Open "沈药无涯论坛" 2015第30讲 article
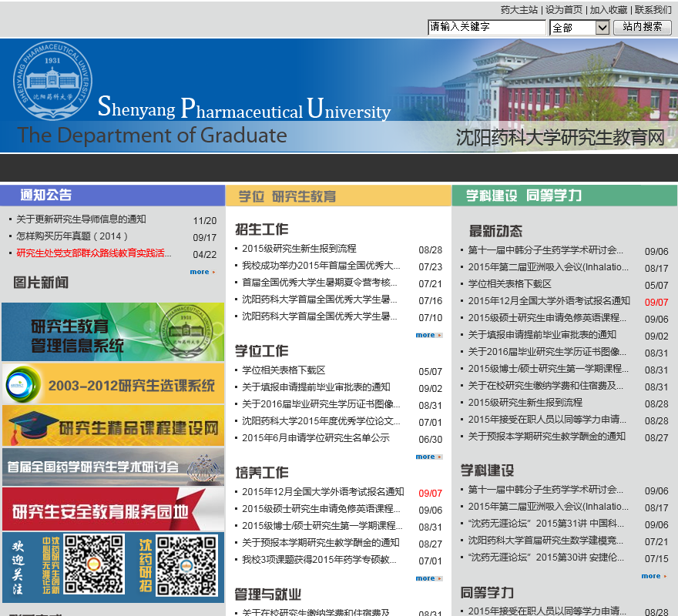This screenshot has width=678, height=616. tap(545, 557)
